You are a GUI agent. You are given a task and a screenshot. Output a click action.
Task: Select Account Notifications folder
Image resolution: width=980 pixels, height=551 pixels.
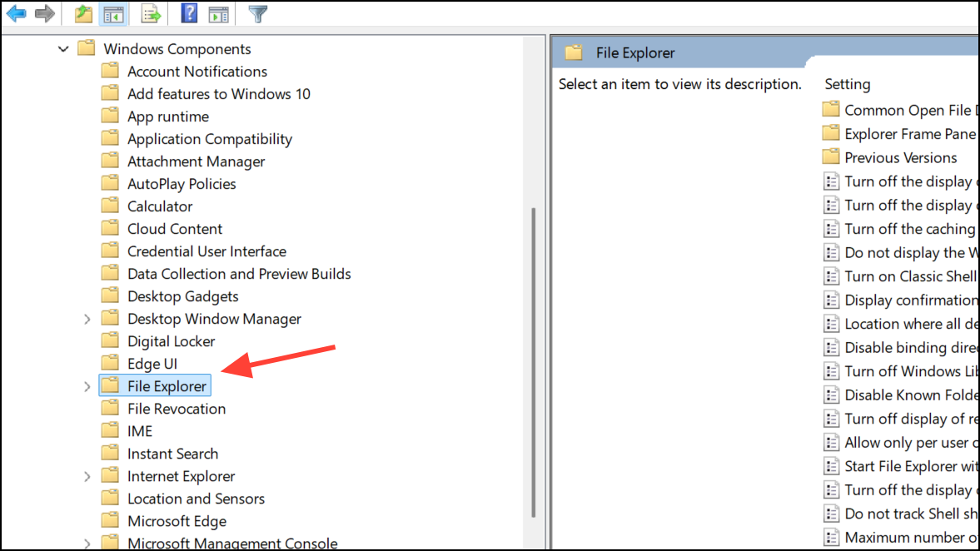(x=196, y=72)
